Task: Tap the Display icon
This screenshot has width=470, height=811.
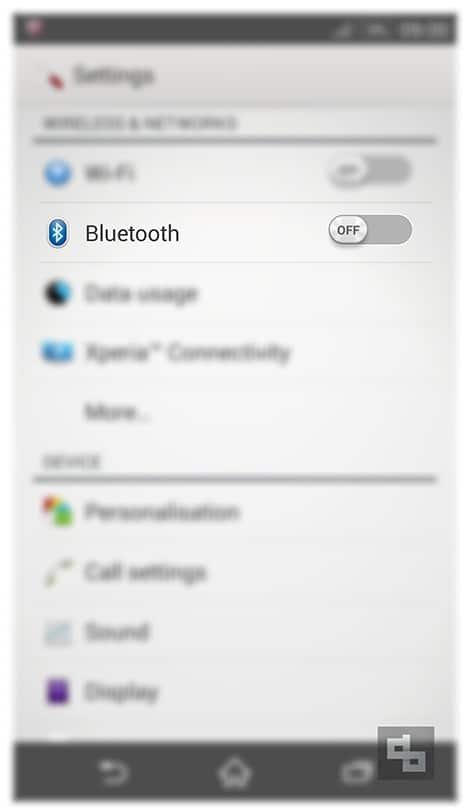Action: (x=57, y=692)
